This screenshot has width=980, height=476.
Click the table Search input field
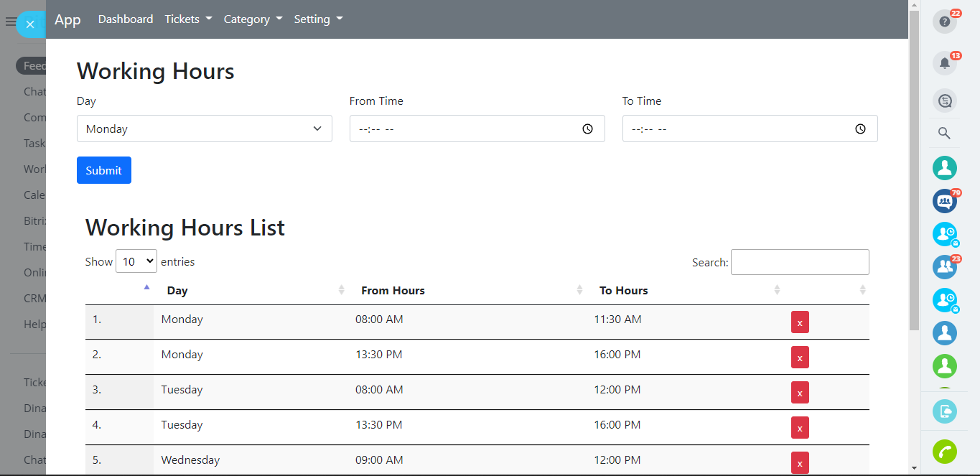point(799,262)
